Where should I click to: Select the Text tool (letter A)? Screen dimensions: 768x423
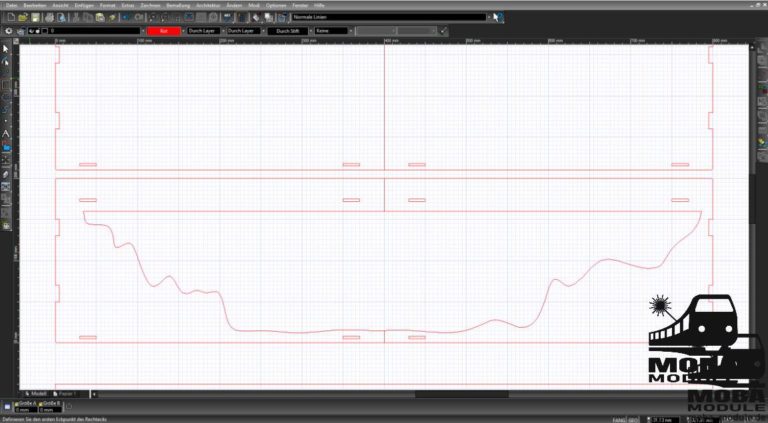click(6, 133)
